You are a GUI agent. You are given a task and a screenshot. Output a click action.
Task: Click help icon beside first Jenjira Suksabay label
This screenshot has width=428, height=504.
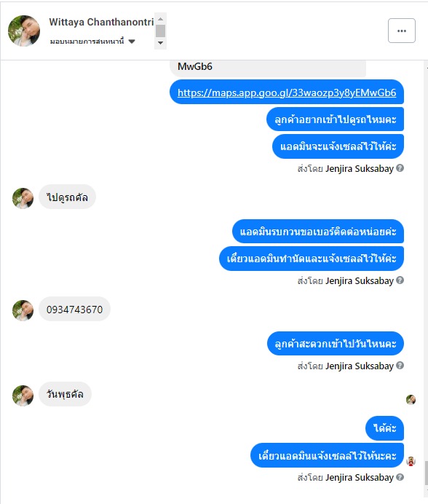400,168
